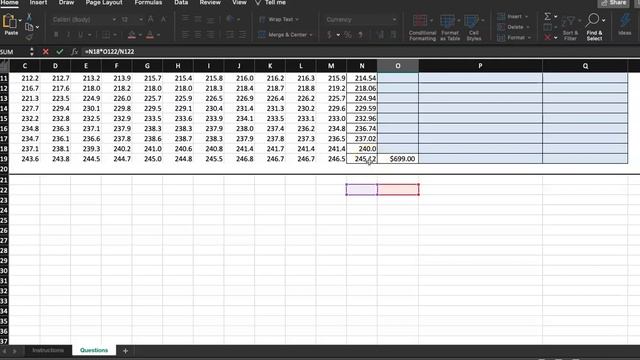Click the Share button

[613, 3]
